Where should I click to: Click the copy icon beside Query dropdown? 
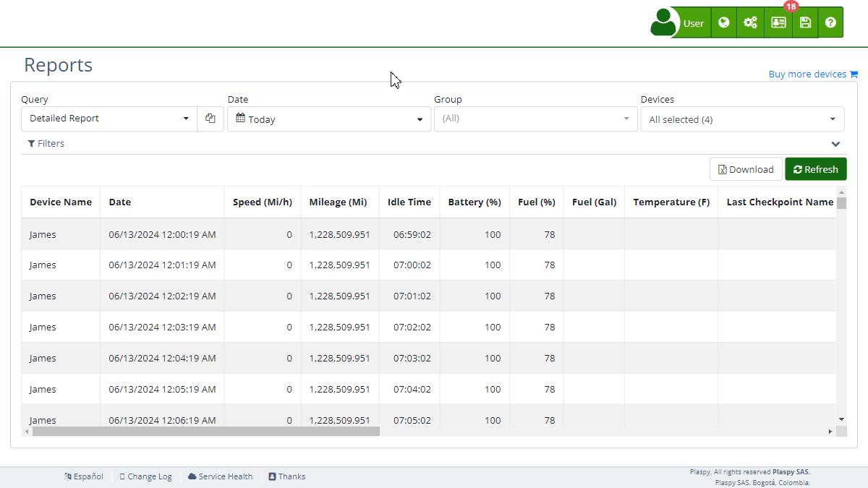point(210,119)
